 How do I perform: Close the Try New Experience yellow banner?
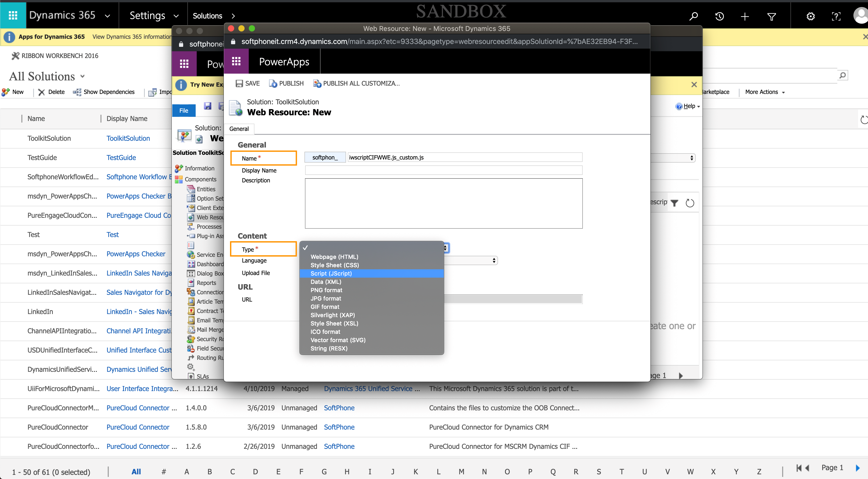(x=694, y=85)
